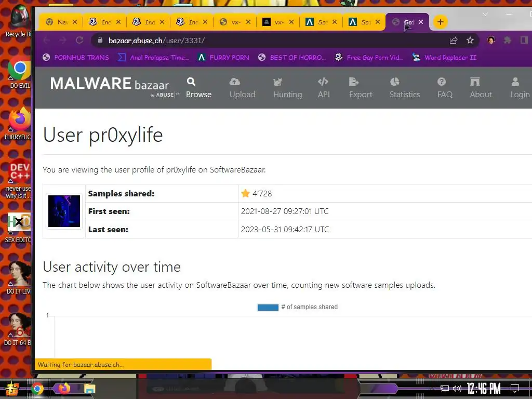
Task: Open the Chrome 'DO EVIL' desktop shortcut
Action: pos(19,73)
